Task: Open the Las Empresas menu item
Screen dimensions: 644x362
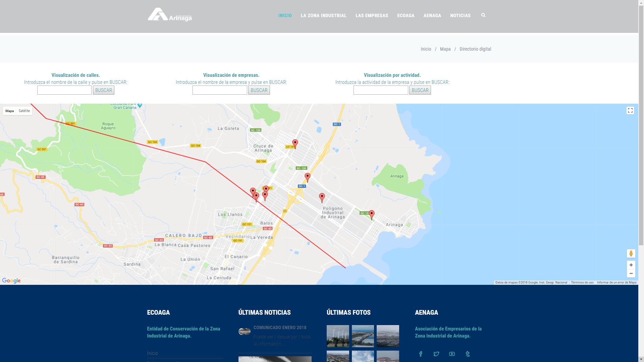Action: pyautogui.click(x=372, y=15)
